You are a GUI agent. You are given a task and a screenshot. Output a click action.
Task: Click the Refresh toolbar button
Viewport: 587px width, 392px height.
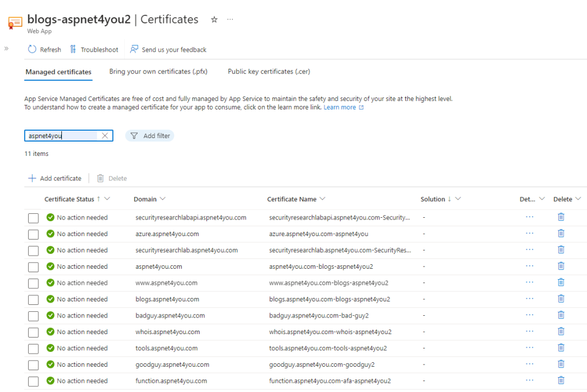(45, 49)
